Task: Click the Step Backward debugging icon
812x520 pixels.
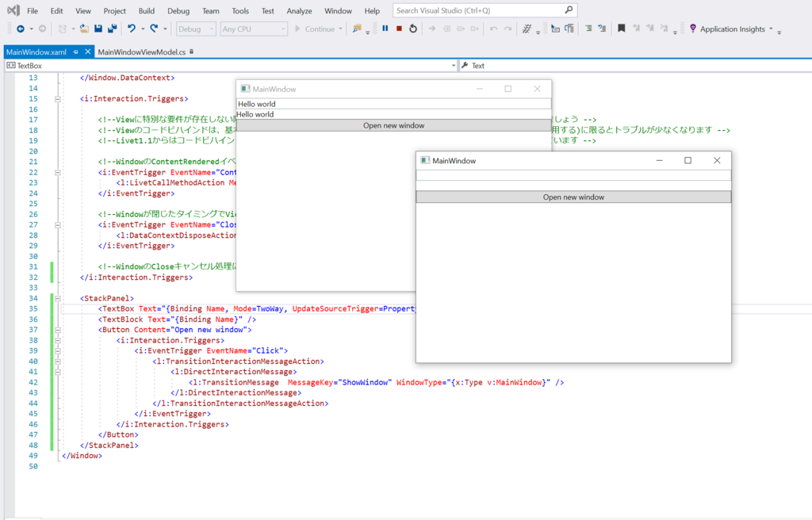Action: (x=493, y=29)
